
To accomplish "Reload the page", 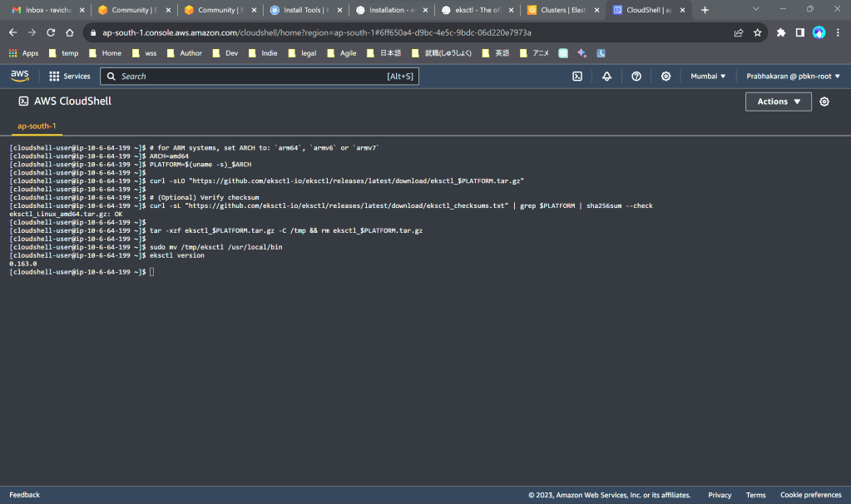I will tap(51, 32).
